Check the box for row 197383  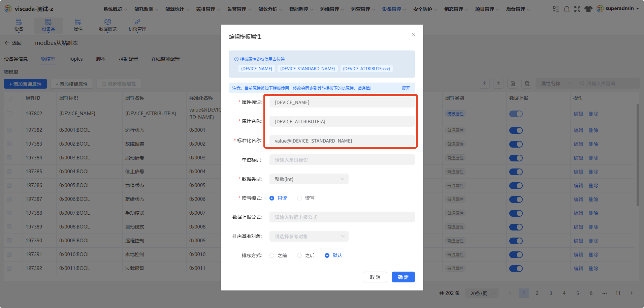click(x=9, y=144)
